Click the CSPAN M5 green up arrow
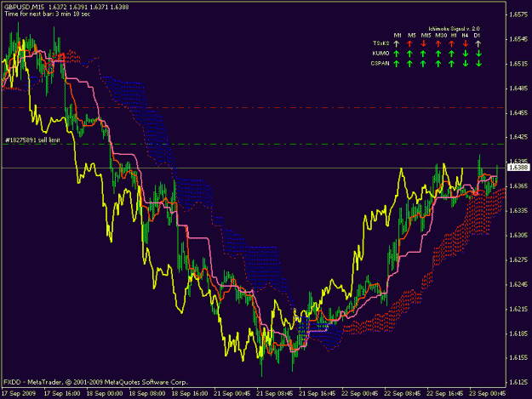The height and width of the screenshot is (399, 532). tap(410, 64)
